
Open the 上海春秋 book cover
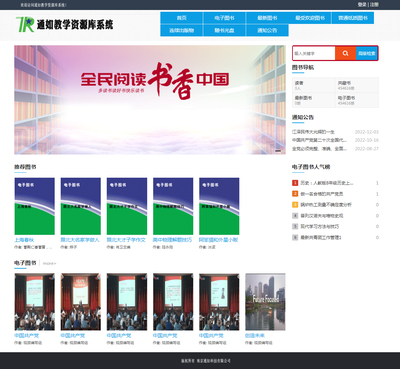point(35,206)
